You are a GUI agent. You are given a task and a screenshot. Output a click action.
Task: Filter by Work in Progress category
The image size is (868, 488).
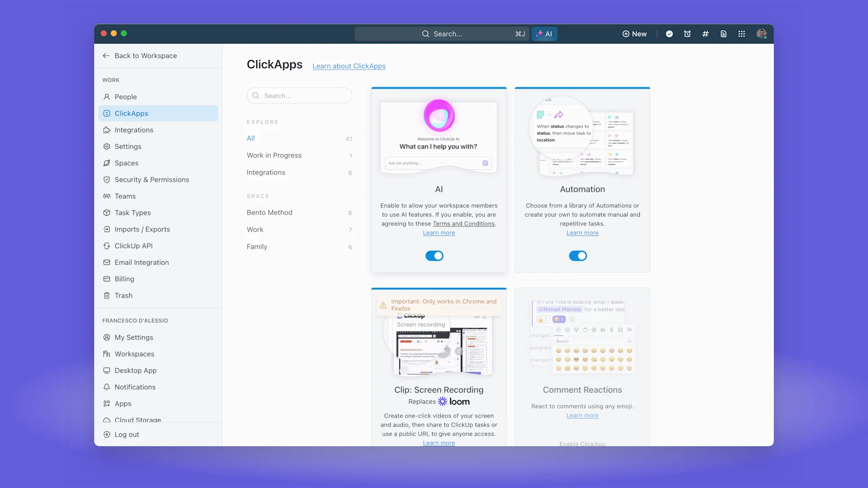click(x=274, y=155)
